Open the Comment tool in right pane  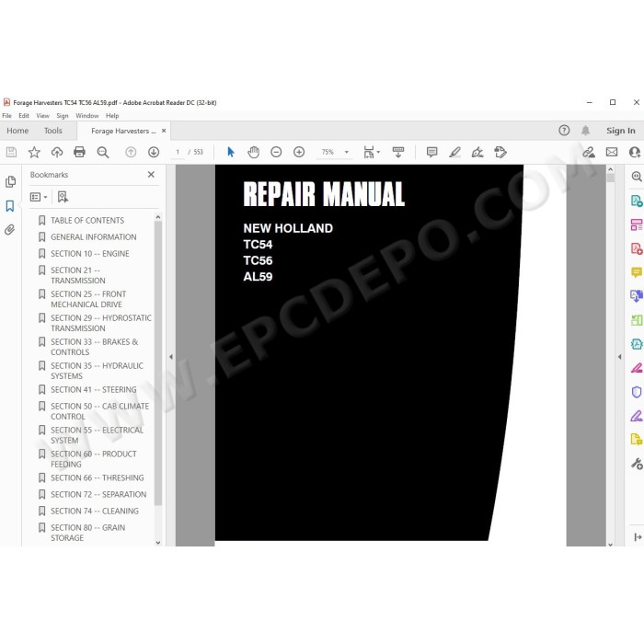pyautogui.click(x=637, y=272)
